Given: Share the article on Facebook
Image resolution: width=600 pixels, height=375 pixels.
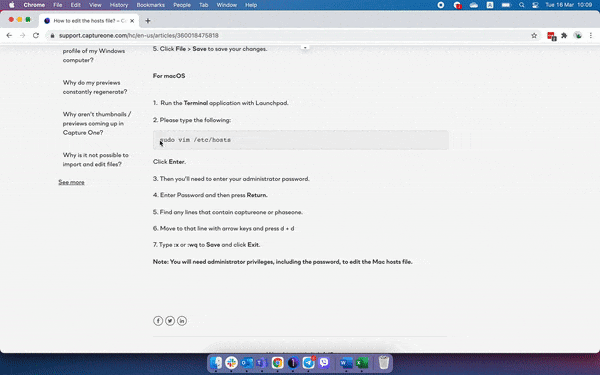Looking at the screenshot, I should (158, 321).
